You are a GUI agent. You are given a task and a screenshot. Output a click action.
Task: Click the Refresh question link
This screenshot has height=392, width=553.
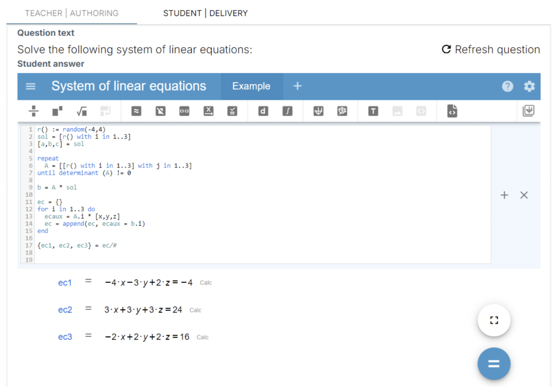(491, 50)
